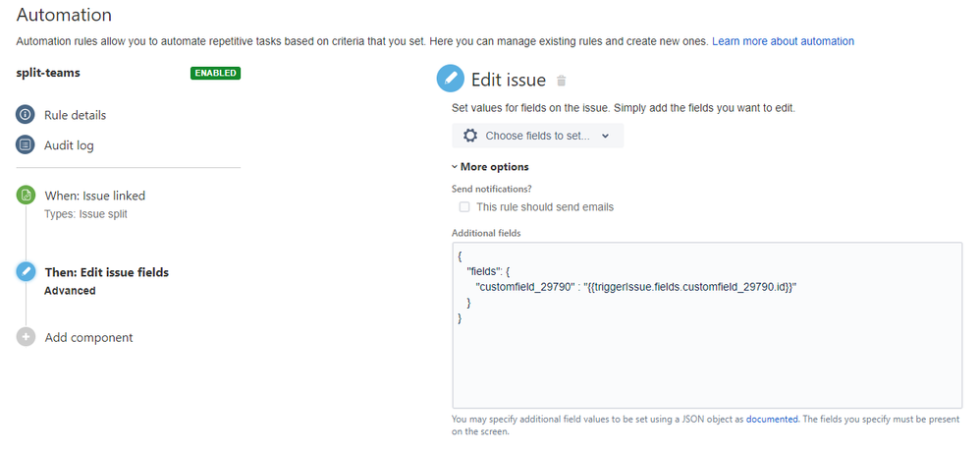Click the large Edit issue pencil icon
980x454 pixels.
450,79
